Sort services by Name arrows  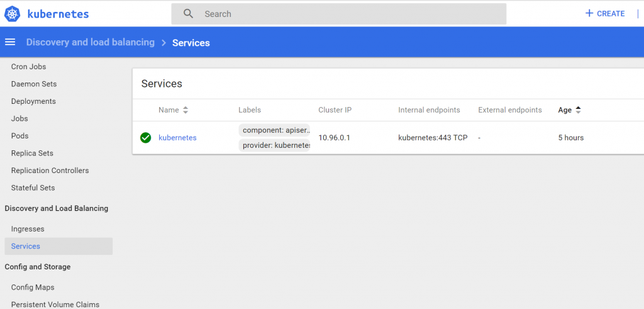[x=186, y=110]
